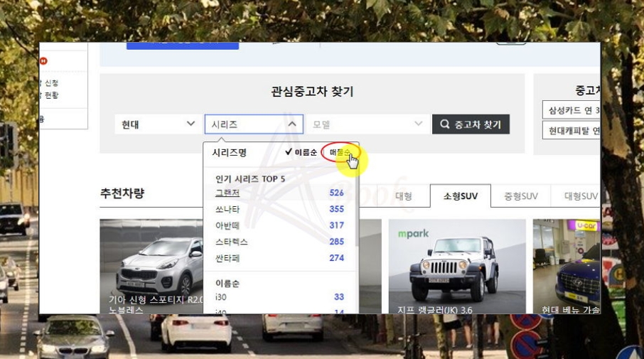Choose i30 series in list
The width and height of the screenshot is (644, 359).
pyautogui.click(x=220, y=296)
